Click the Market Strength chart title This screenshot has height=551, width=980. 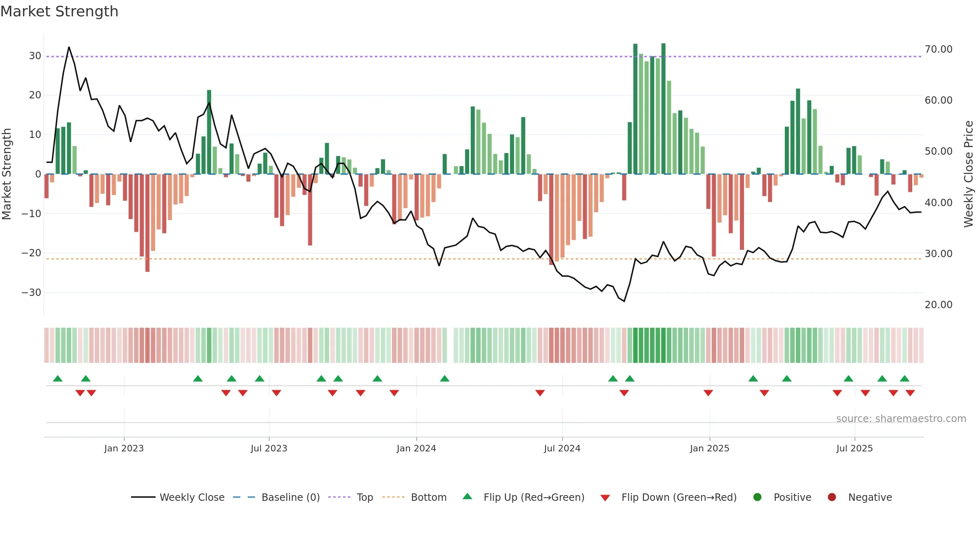[59, 11]
